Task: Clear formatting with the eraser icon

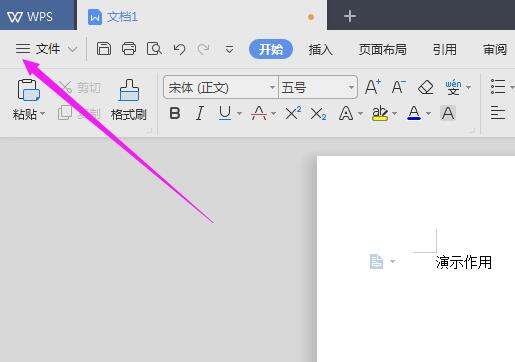Action: 425,88
